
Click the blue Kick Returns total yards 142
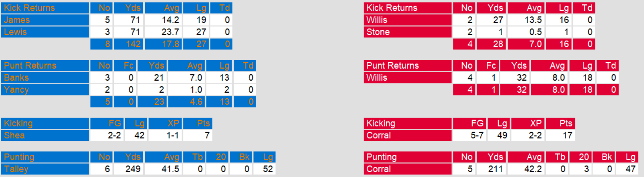pos(129,44)
